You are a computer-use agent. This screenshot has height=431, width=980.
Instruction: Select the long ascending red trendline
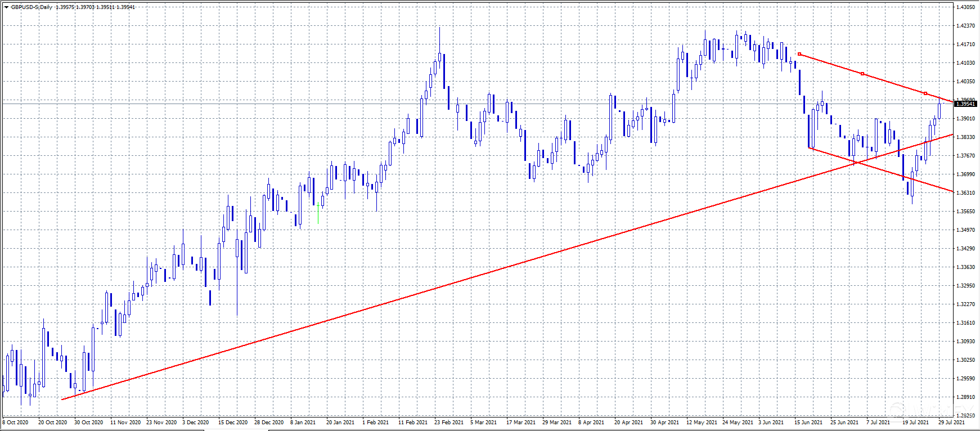point(450,286)
